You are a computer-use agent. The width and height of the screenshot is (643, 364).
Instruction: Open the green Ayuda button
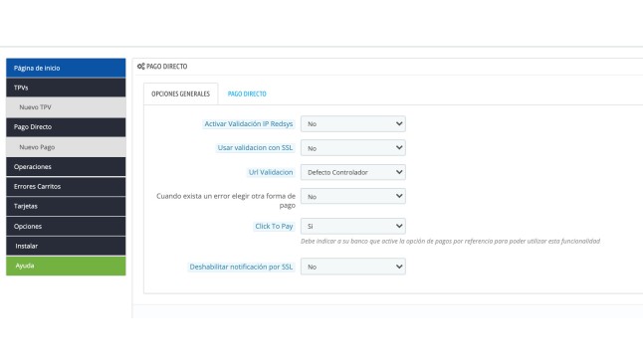[66, 266]
